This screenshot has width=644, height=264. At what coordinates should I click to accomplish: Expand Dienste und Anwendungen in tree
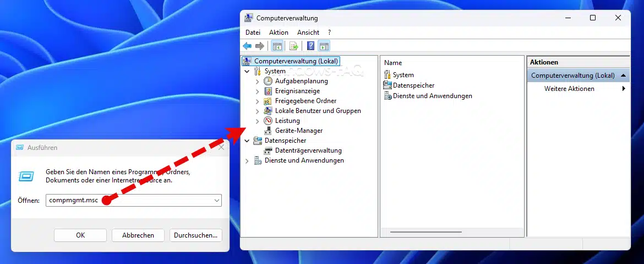(247, 161)
